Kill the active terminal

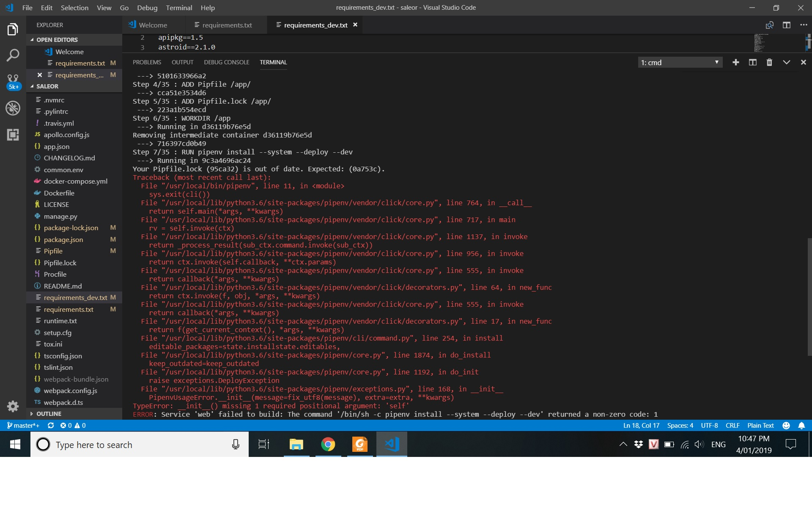click(769, 62)
